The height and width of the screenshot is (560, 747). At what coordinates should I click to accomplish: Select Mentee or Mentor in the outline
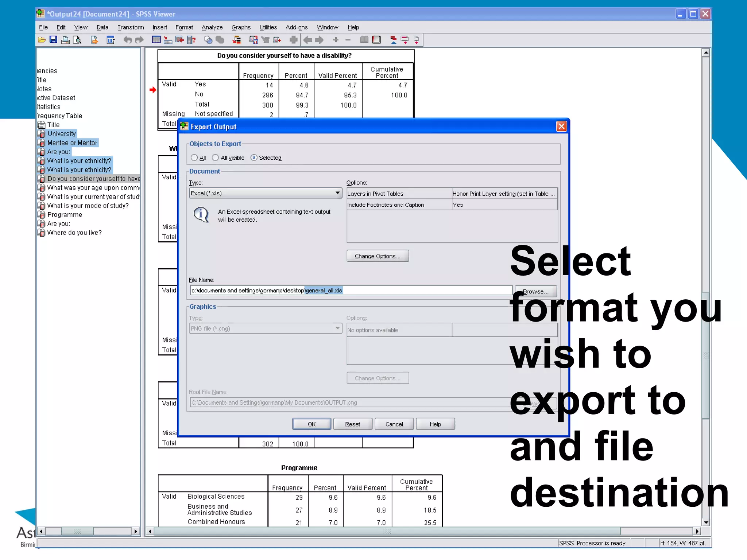coord(72,143)
